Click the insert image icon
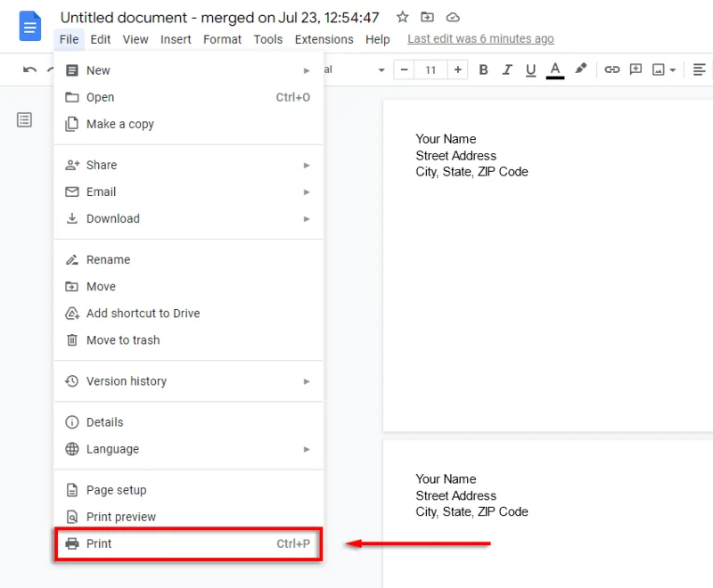The width and height of the screenshot is (713, 588). point(659,69)
